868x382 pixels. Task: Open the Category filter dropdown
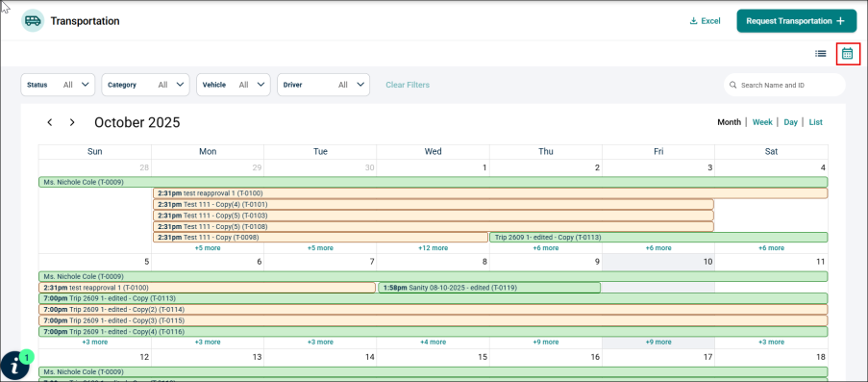145,85
